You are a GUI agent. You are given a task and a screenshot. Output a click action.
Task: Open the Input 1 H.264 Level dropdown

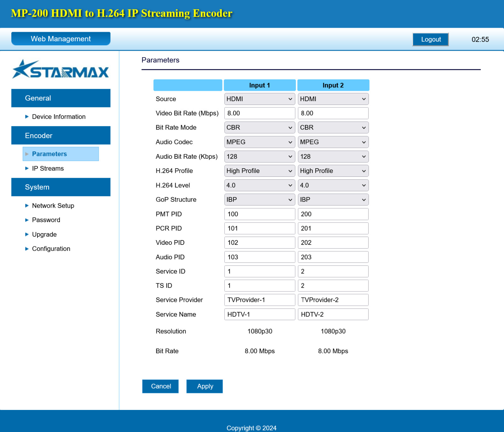coord(260,185)
